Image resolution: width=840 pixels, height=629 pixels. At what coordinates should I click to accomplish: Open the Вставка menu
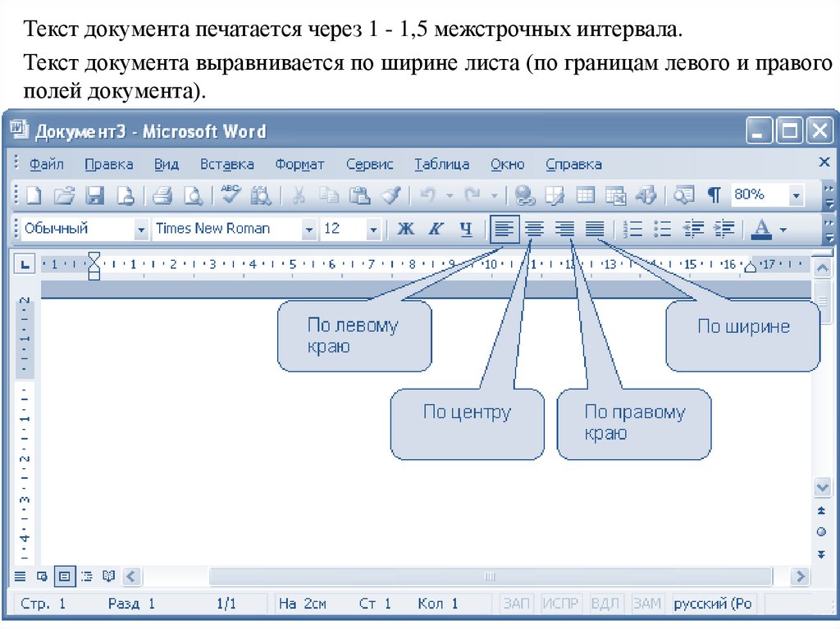pos(226,165)
